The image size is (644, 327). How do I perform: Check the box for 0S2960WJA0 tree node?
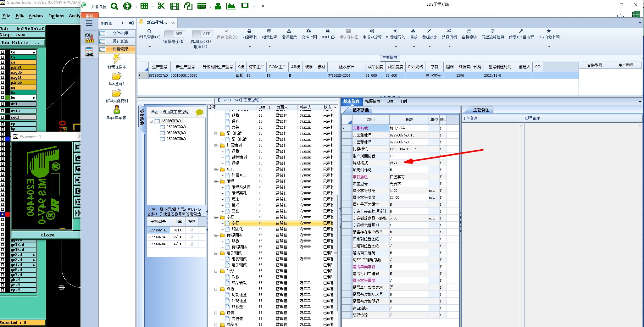click(x=163, y=133)
